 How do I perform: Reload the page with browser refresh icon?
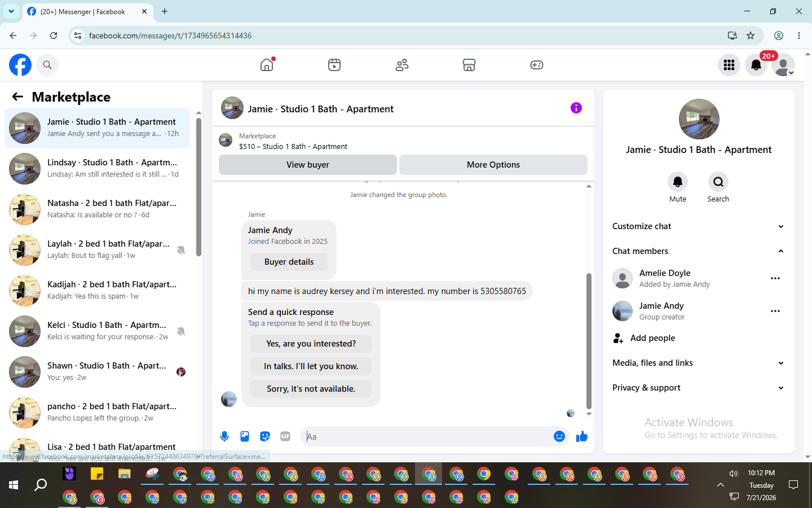54,36
